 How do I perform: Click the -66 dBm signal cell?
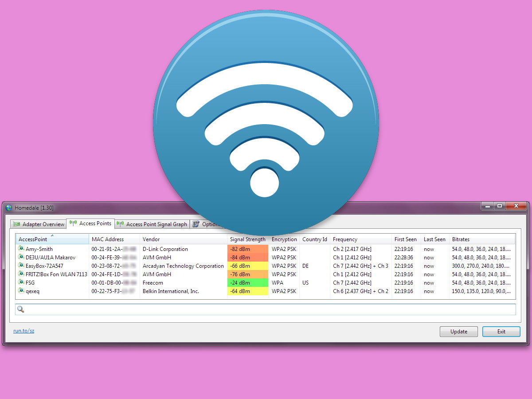[248, 266]
